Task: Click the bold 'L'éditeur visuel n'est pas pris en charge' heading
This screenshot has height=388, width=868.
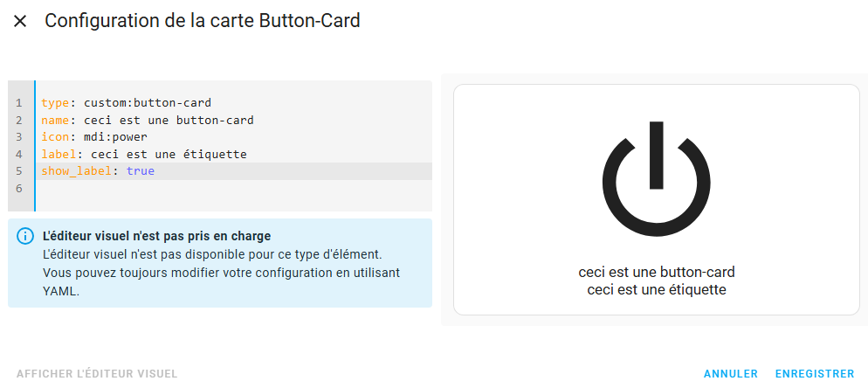Action: [x=156, y=236]
